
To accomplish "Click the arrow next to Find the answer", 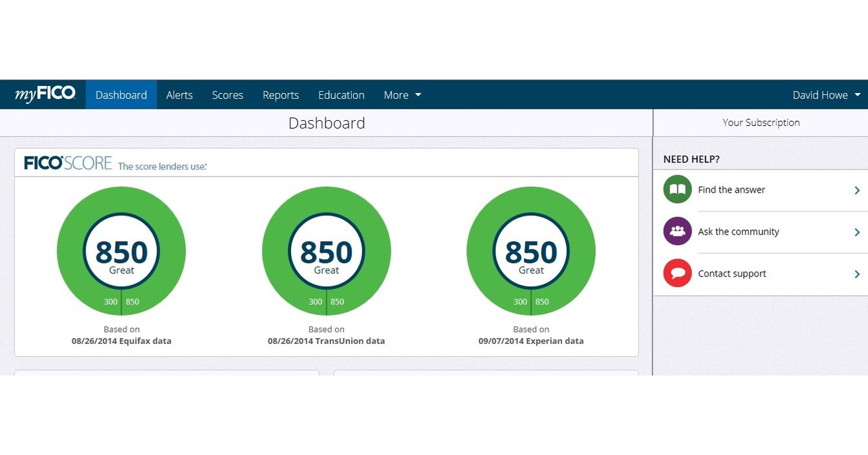I will tap(857, 190).
